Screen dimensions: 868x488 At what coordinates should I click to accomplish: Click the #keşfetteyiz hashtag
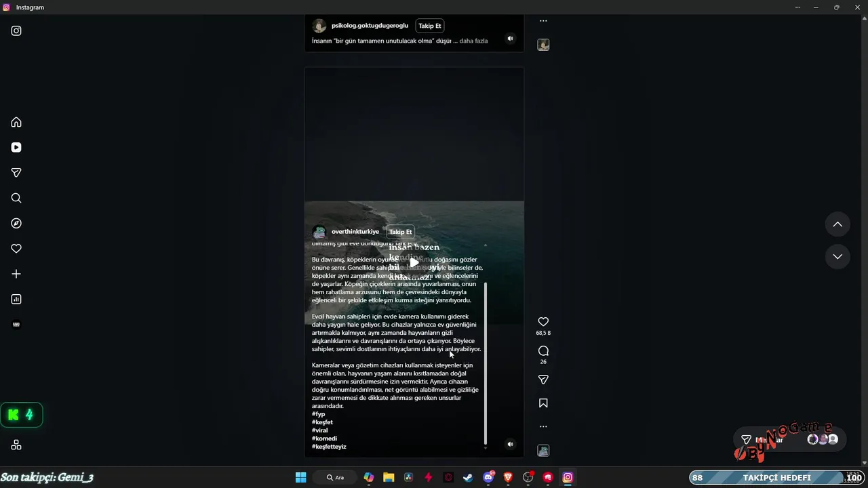tap(329, 447)
